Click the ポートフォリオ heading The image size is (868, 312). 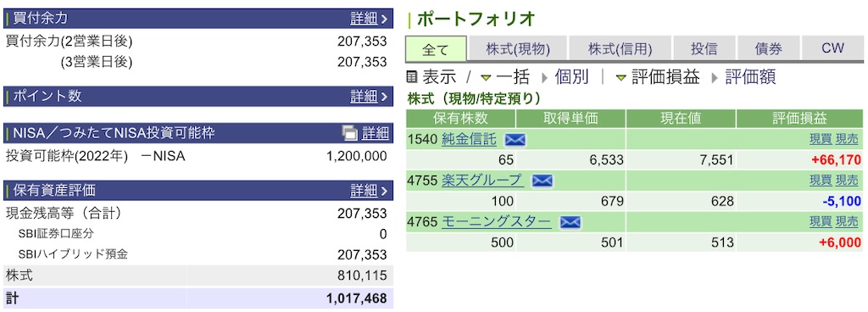click(476, 19)
